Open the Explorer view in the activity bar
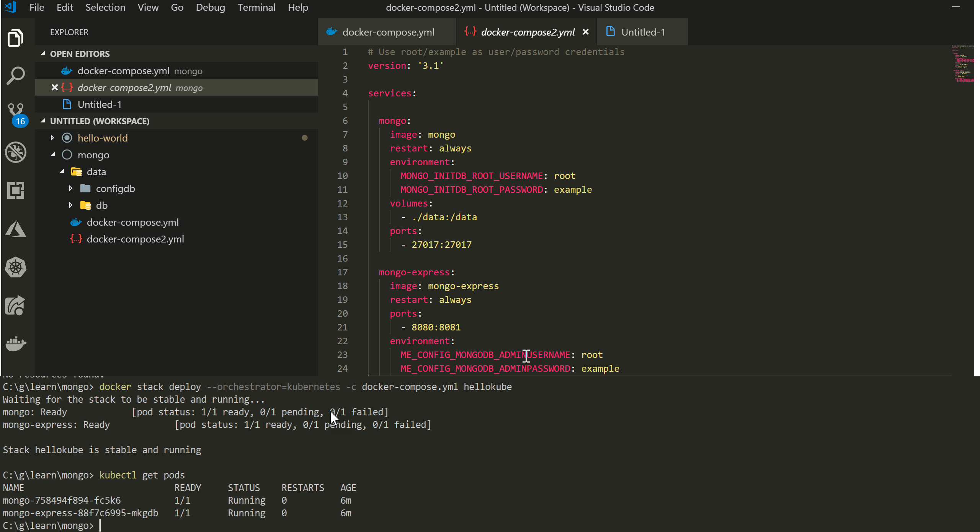980x532 pixels. click(16, 37)
